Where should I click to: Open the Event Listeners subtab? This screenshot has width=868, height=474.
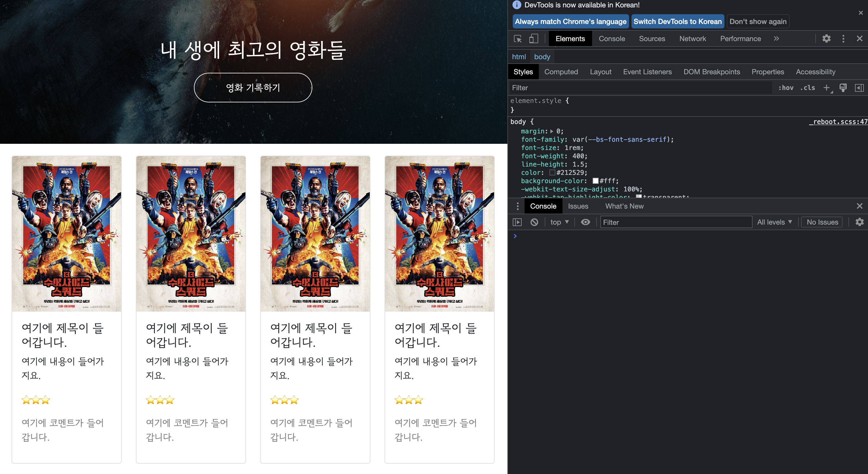click(x=647, y=72)
